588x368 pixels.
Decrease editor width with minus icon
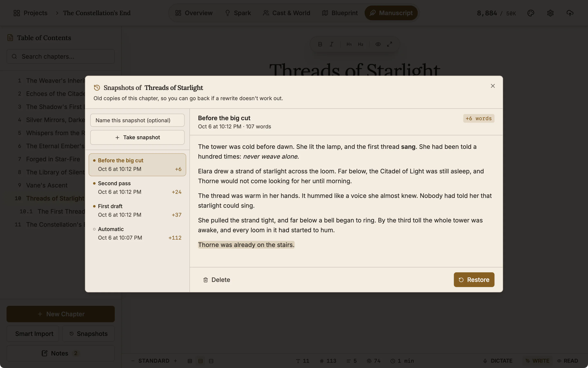coord(133,361)
